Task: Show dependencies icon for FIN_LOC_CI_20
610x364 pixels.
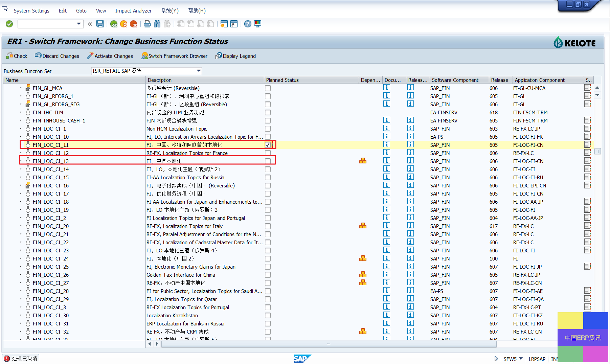Action: pyautogui.click(x=363, y=226)
